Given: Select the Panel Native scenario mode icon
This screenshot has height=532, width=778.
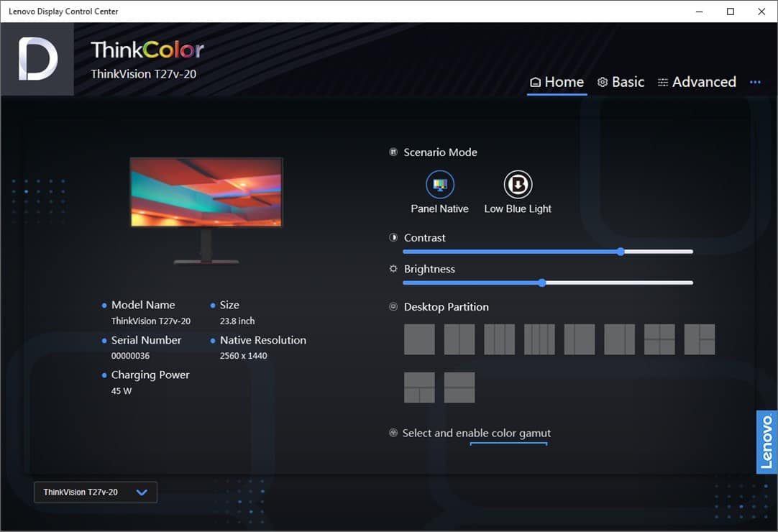Looking at the screenshot, I should pyautogui.click(x=439, y=185).
